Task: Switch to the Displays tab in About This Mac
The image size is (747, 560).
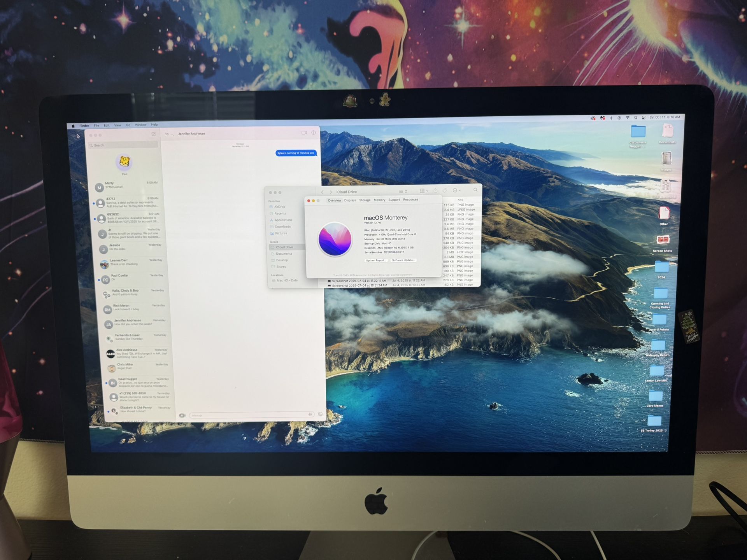Action: tap(351, 200)
